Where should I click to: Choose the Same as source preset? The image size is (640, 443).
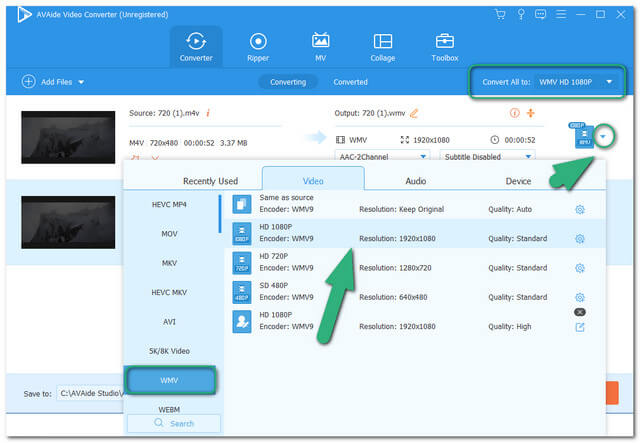(x=414, y=204)
